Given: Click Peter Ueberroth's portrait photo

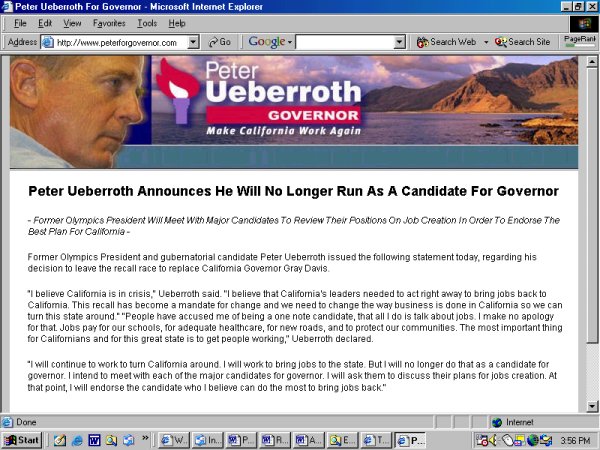Looking at the screenshot, I should tap(80, 112).
